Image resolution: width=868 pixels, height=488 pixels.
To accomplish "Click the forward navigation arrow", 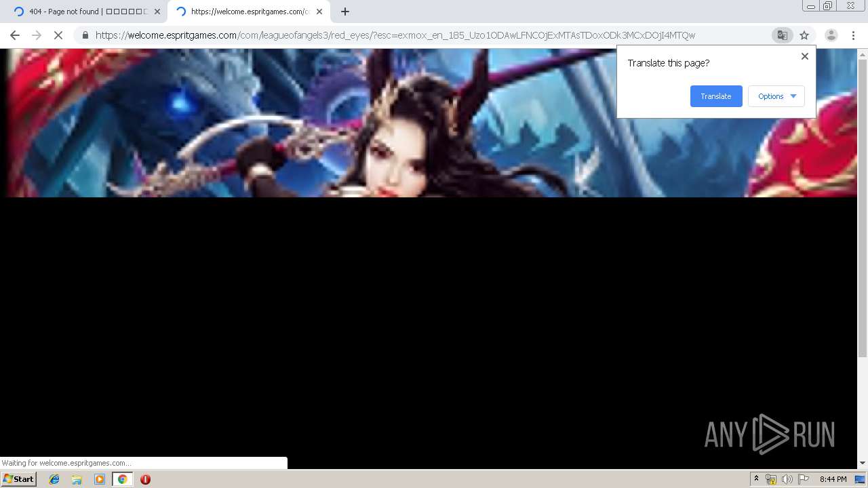I will (x=37, y=35).
